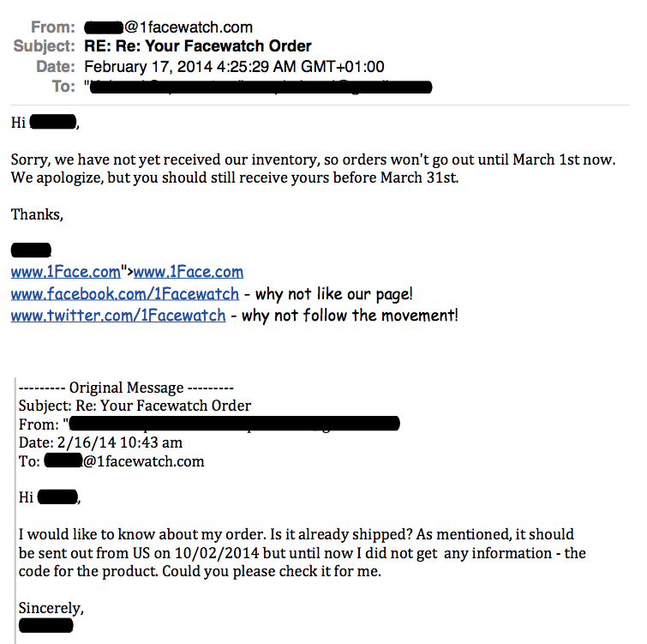Viewport: 647px width, 644px height.
Task: Click the sender address @1facewatch.com
Action: click(x=168, y=27)
